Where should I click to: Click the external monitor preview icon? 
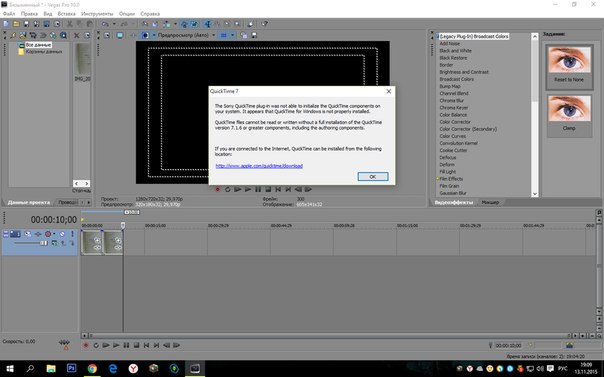pyautogui.click(x=120, y=35)
